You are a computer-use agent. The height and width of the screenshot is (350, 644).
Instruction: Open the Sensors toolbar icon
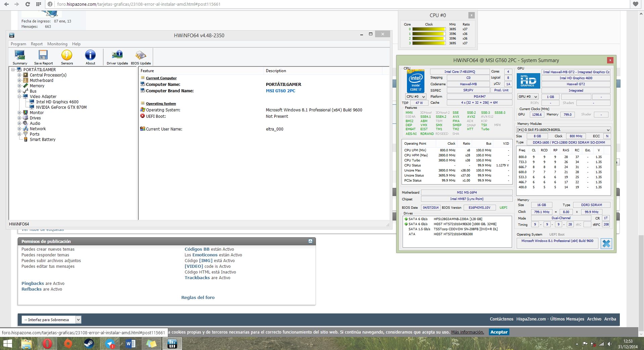(67, 57)
